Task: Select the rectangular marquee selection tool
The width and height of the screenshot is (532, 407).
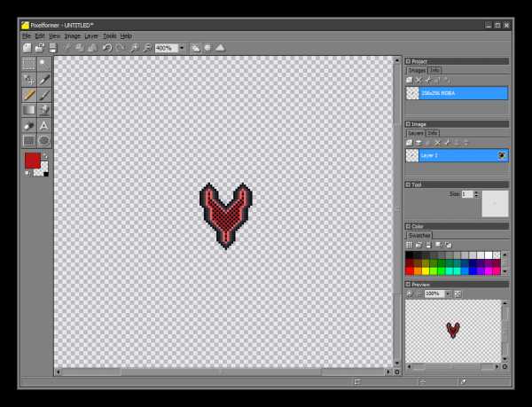Action: pyautogui.click(x=29, y=64)
